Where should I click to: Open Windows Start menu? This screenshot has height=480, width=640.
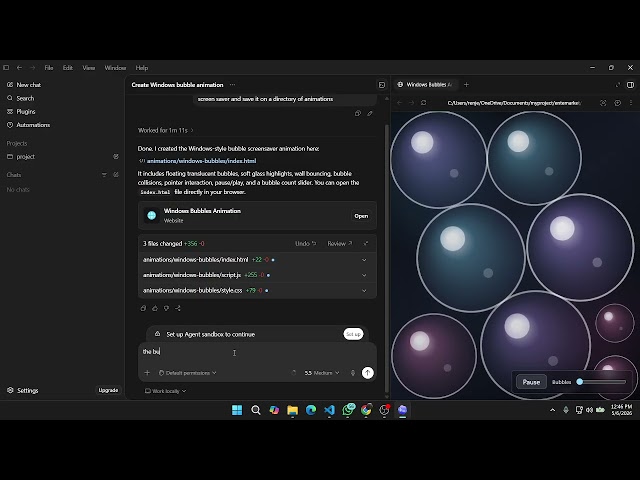point(237,410)
